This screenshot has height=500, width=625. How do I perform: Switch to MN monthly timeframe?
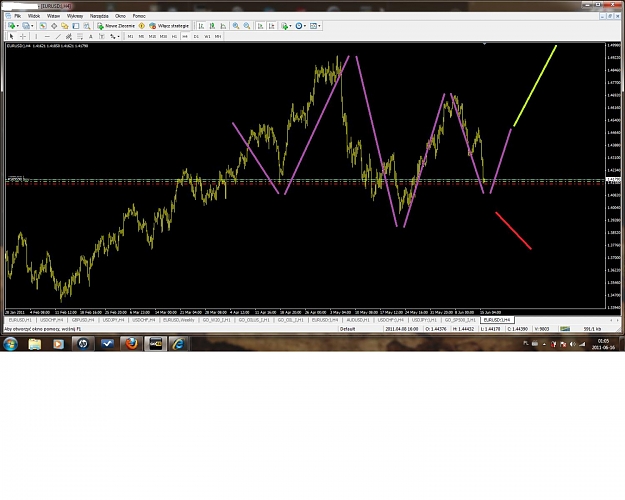[218, 36]
